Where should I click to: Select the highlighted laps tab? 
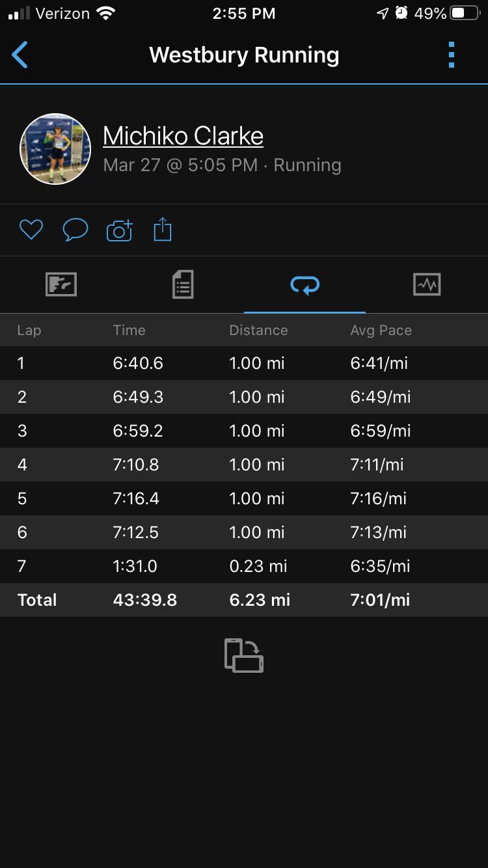pos(305,284)
